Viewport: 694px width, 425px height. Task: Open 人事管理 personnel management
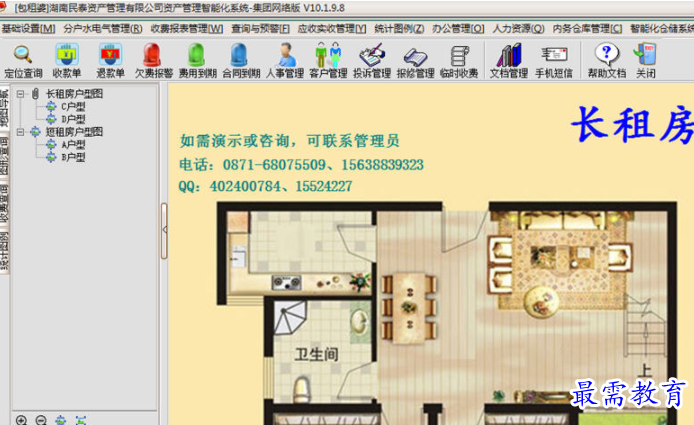pos(285,61)
